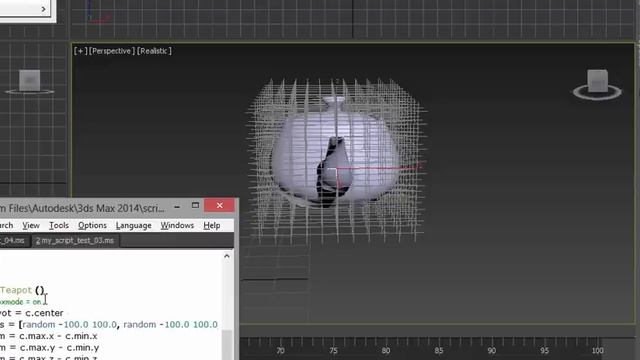Click the right arrow in the top-left panel
Viewport: 640px width, 360px height.
pyautogui.click(x=44, y=9)
